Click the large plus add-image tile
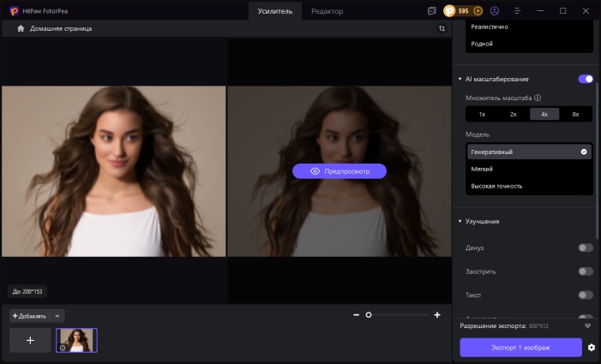The width and height of the screenshot is (601, 364). point(30,340)
